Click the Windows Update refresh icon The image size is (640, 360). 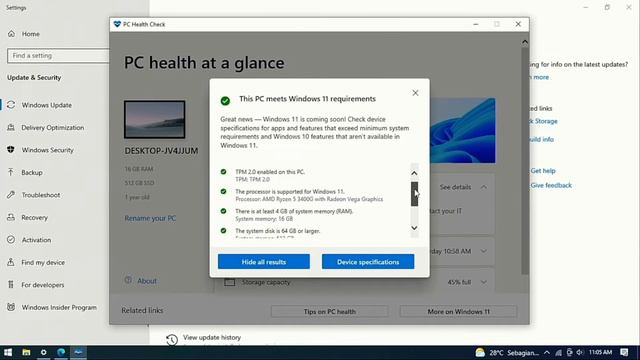[11, 105]
